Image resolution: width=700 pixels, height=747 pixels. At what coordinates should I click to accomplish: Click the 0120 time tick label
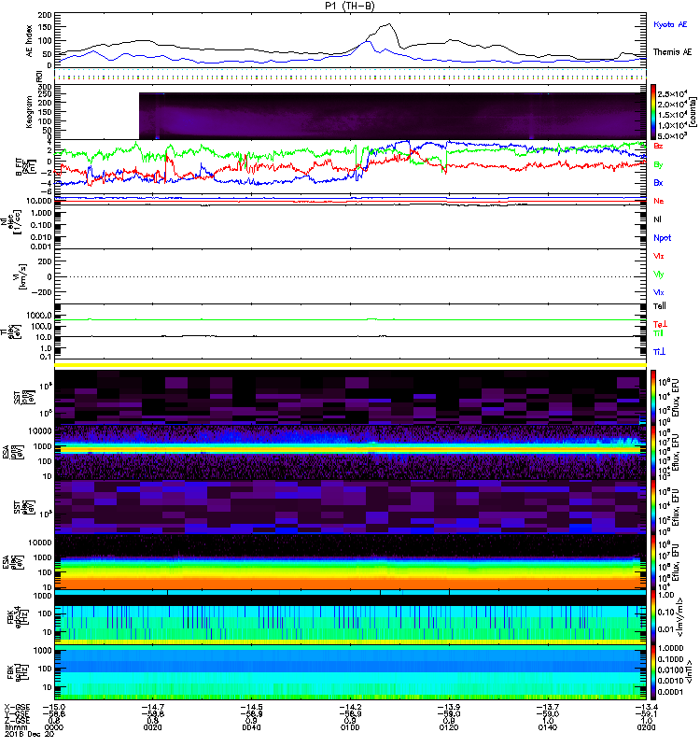coord(449,727)
